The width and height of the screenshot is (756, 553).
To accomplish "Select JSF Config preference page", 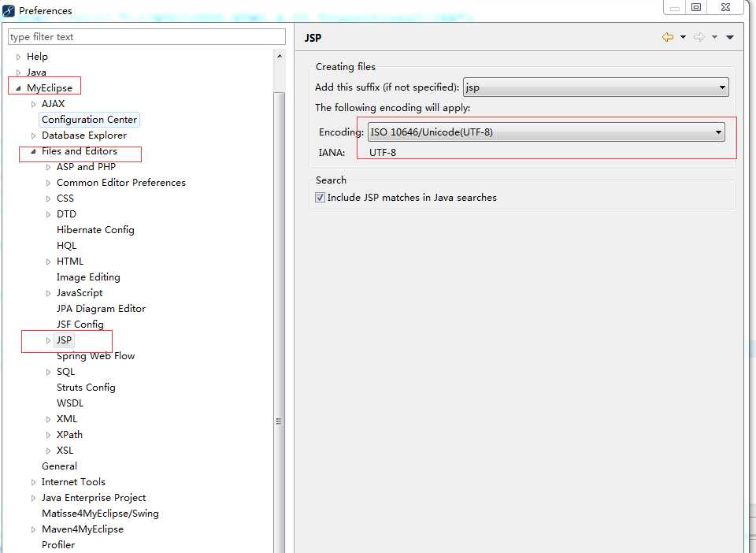I will click(x=80, y=325).
